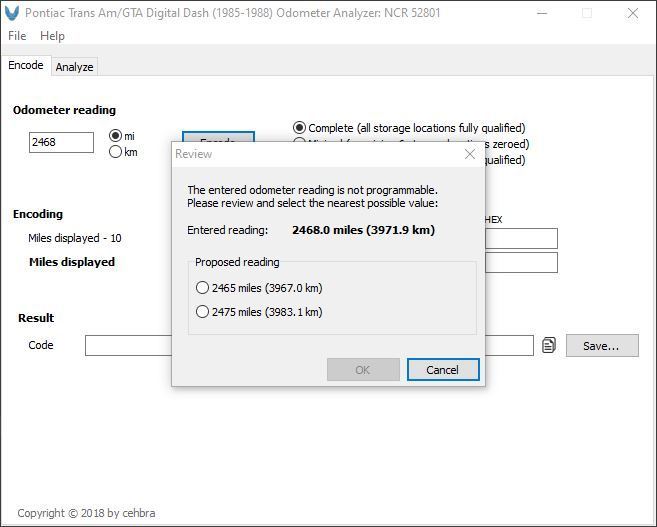Choose the 2475 miles proposed reading
Screen dimensions: 657x527
203,312
